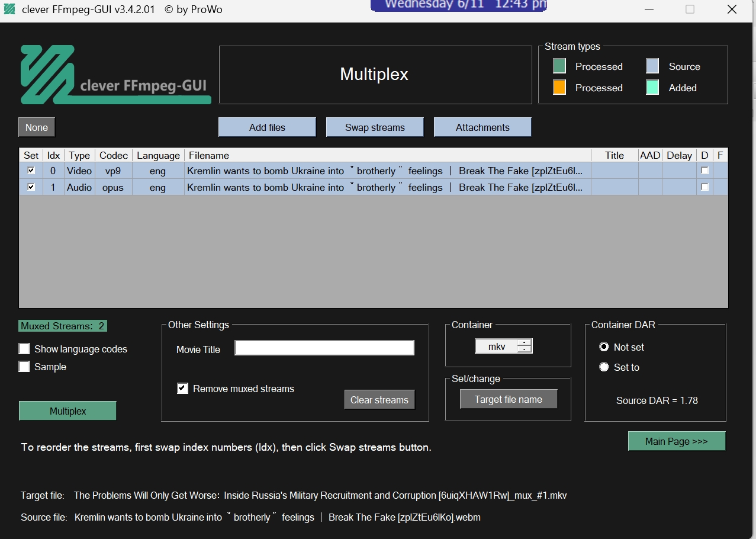Click the clever FFmpeg-GUI logo
Screen dimensions: 756x539
115,75
